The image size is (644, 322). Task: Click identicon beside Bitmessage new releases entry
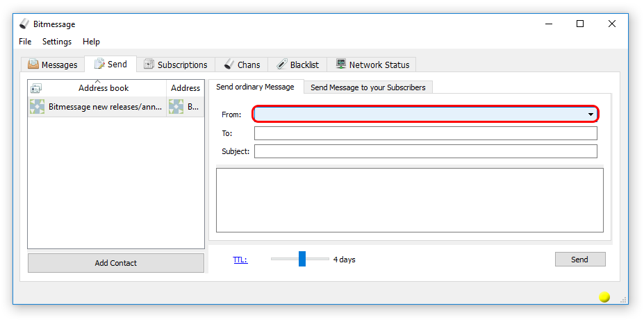pos(37,107)
